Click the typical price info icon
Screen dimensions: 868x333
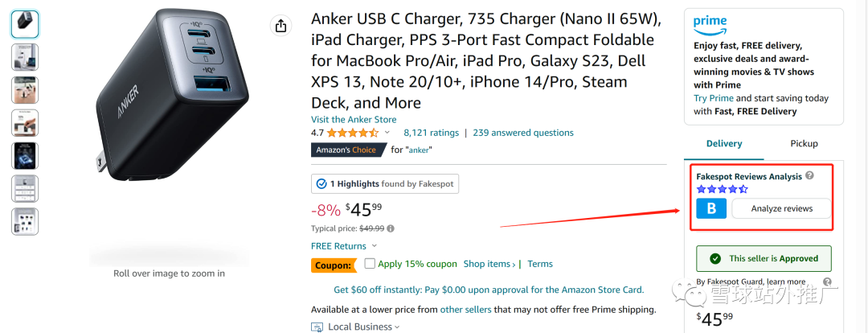391,228
